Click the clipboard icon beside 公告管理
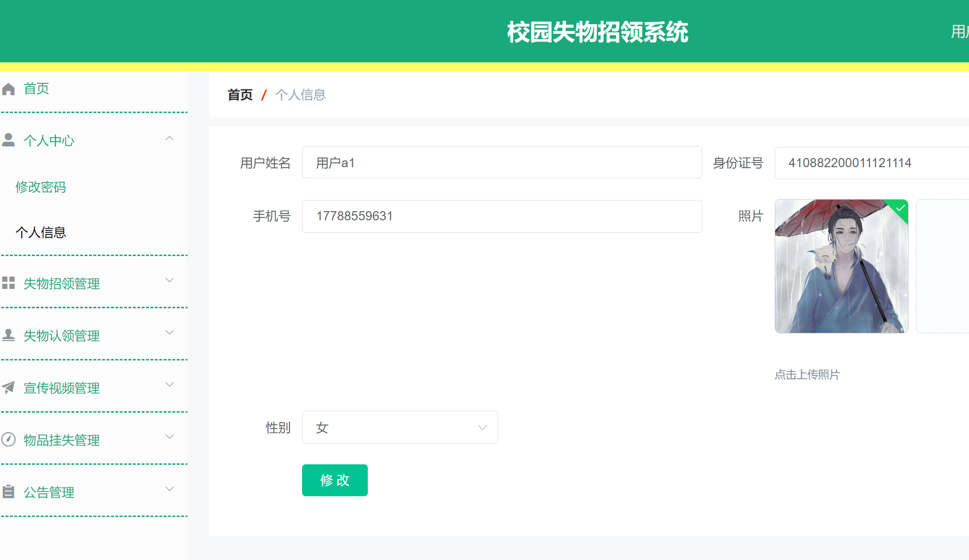This screenshot has height=560, width=969. click(x=9, y=491)
